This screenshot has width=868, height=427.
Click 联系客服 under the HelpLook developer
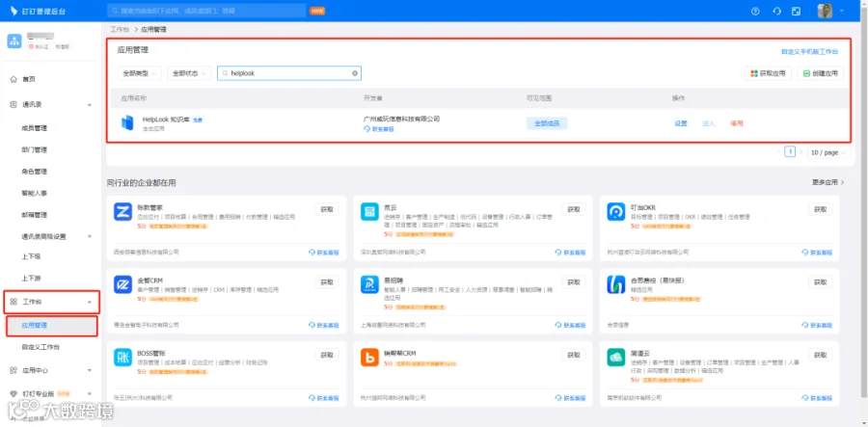click(x=379, y=129)
